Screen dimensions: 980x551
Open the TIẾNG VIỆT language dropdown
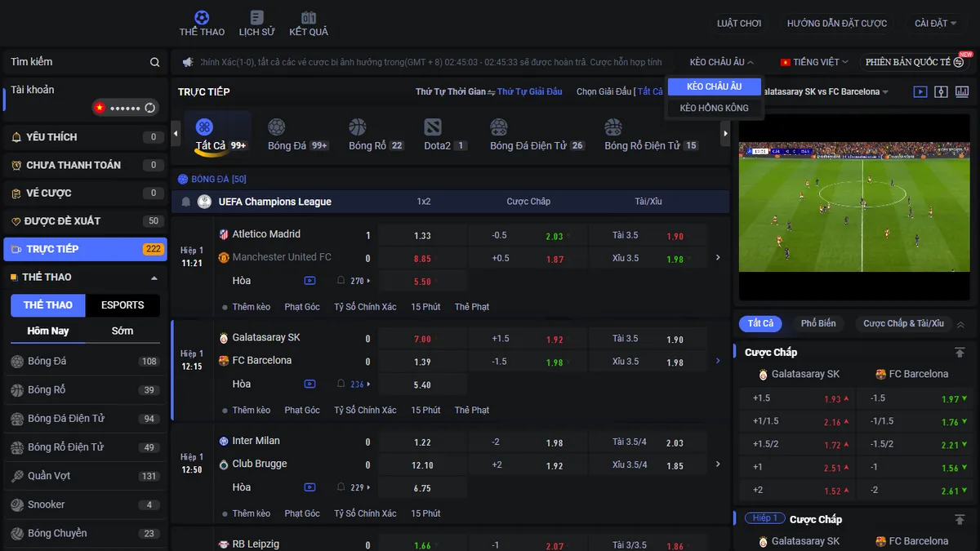(814, 62)
